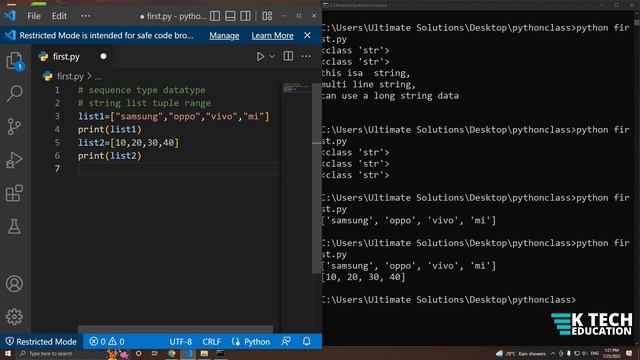Click the taskbar clock and date
Screen dimensions: 640x360
click(x=611, y=353)
